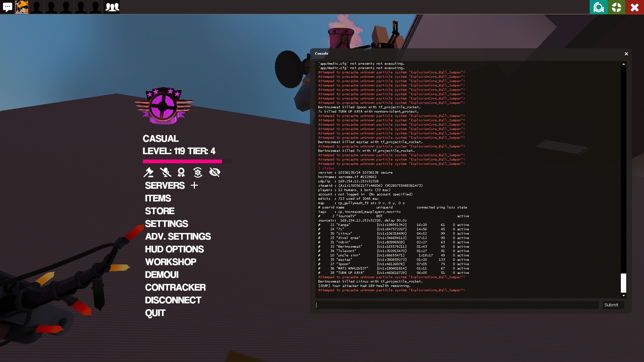This screenshot has width=644, height=362.
Task: Click the gear with refresh arrows icon
Action: 198,172
